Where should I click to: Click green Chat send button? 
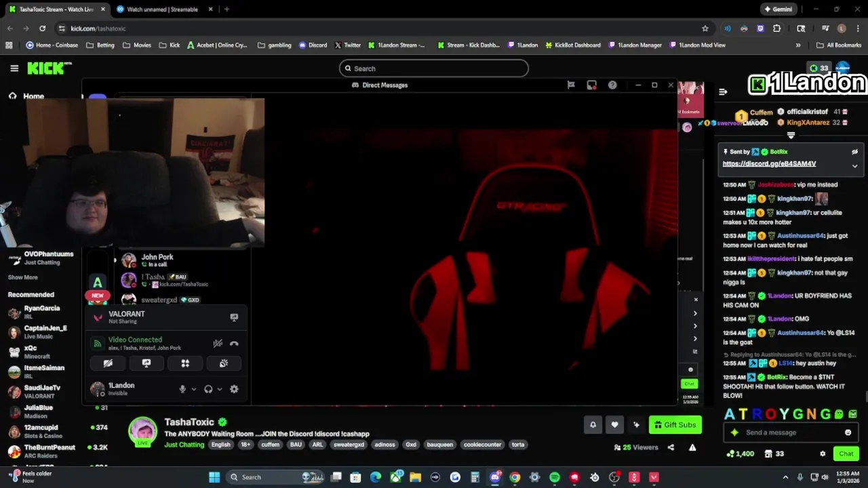(x=846, y=453)
